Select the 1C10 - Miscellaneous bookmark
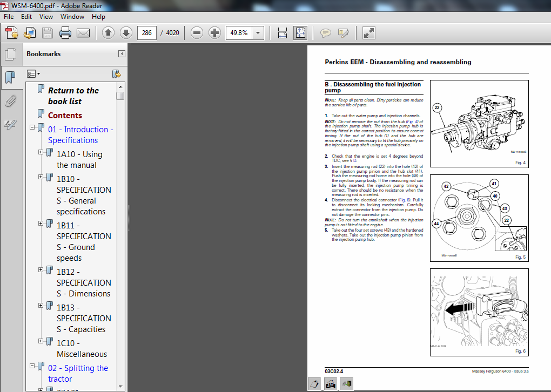Viewport: 551px width, 392px height. pyautogui.click(x=82, y=348)
